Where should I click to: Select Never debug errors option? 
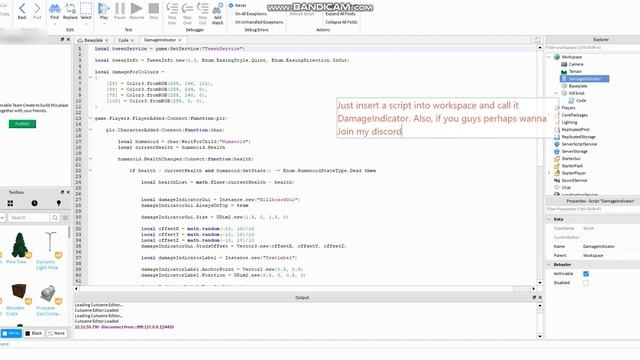238,5
